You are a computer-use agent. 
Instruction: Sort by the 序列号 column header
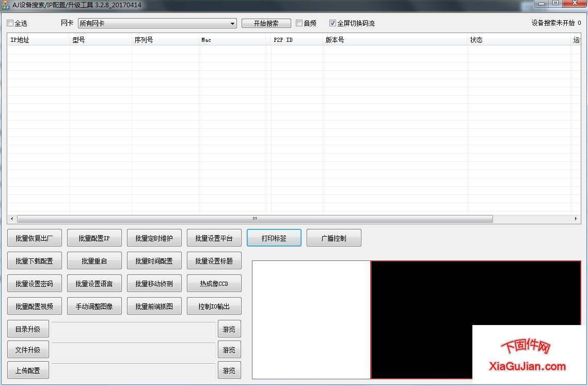point(165,40)
